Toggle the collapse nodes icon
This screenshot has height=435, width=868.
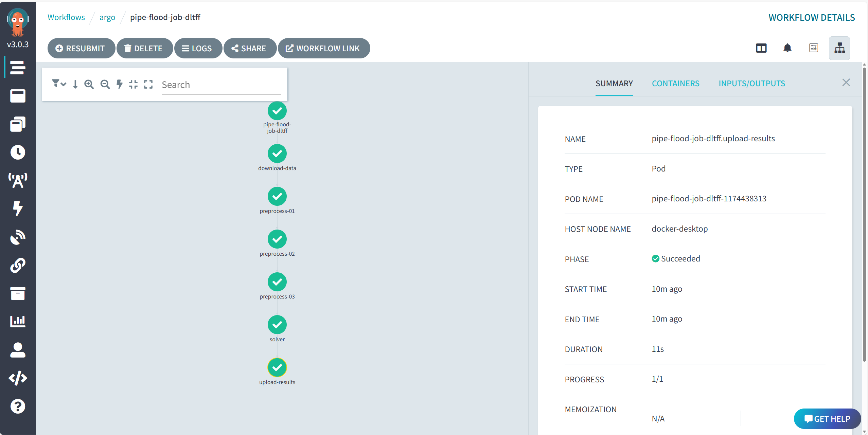point(134,84)
